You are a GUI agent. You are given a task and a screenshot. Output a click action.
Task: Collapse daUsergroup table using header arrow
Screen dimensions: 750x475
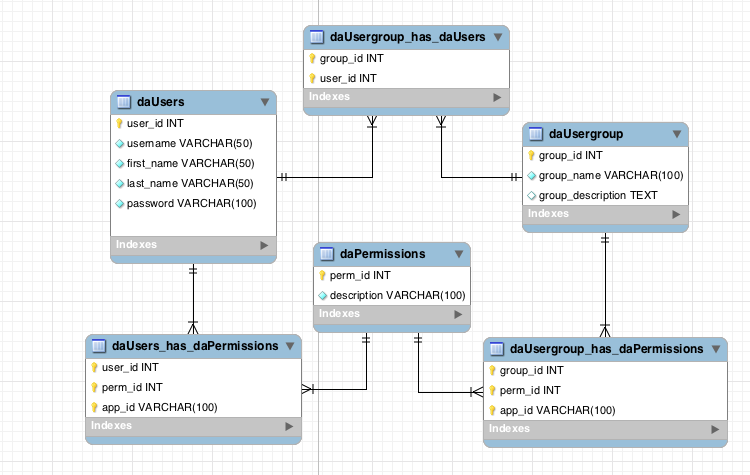pos(675,134)
